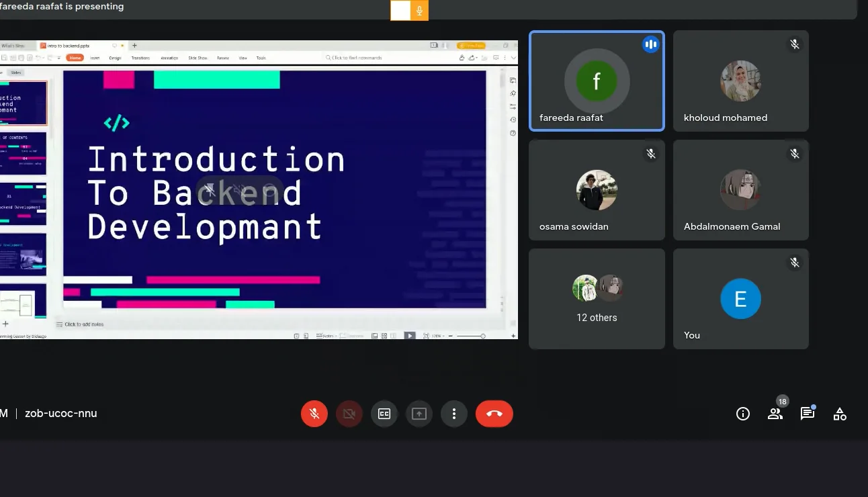Select the kholoud mohamed participant tile
This screenshot has width=868, height=497.
[x=741, y=81]
